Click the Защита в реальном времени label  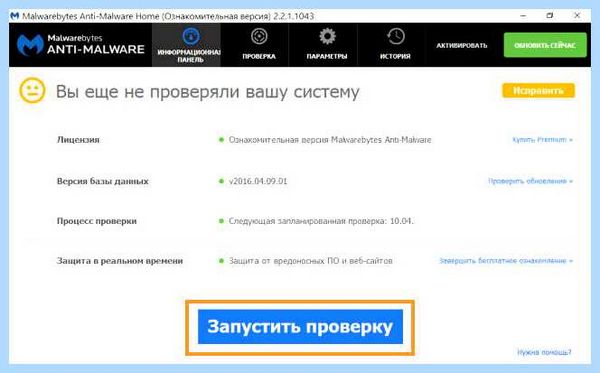pos(120,261)
